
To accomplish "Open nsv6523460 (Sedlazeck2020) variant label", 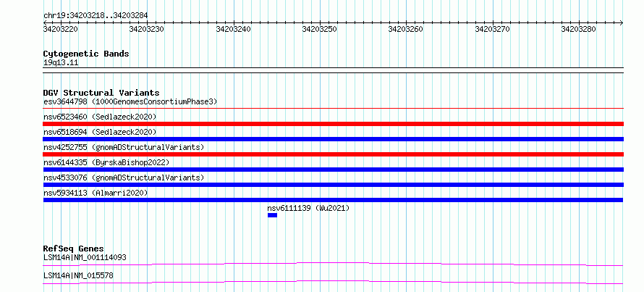I will point(100,117).
